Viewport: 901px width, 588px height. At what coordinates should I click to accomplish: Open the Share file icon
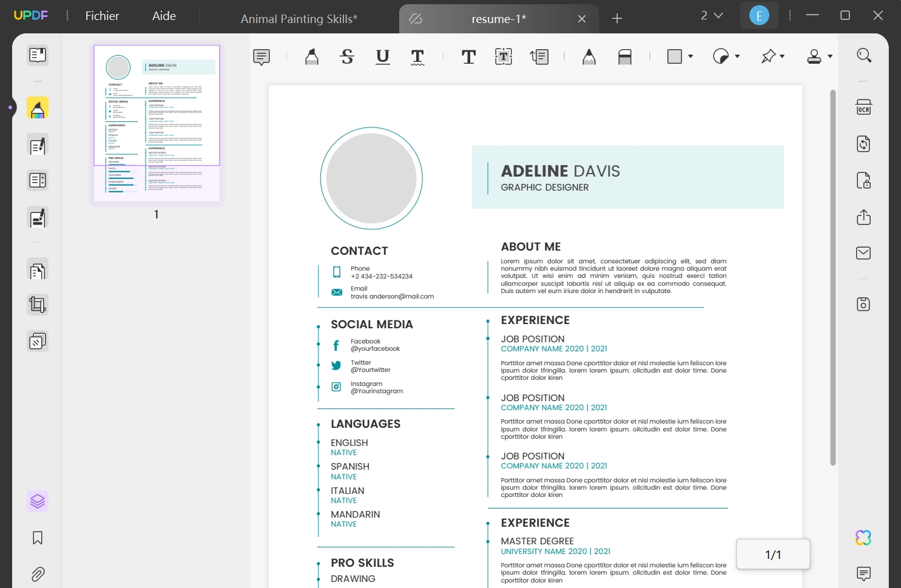click(864, 217)
